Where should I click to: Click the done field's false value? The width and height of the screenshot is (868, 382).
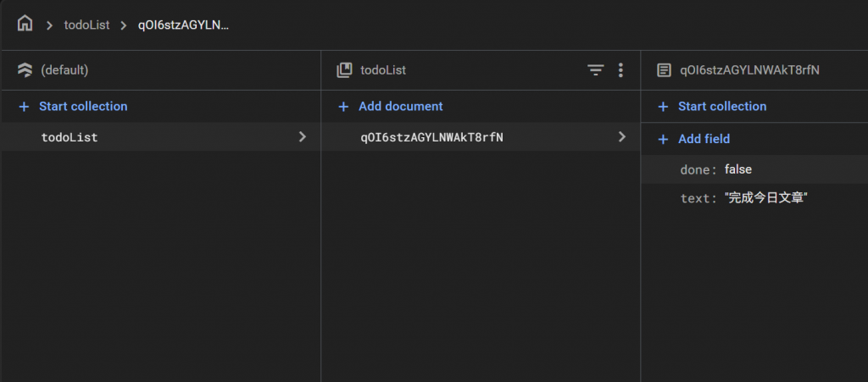(x=738, y=169)
